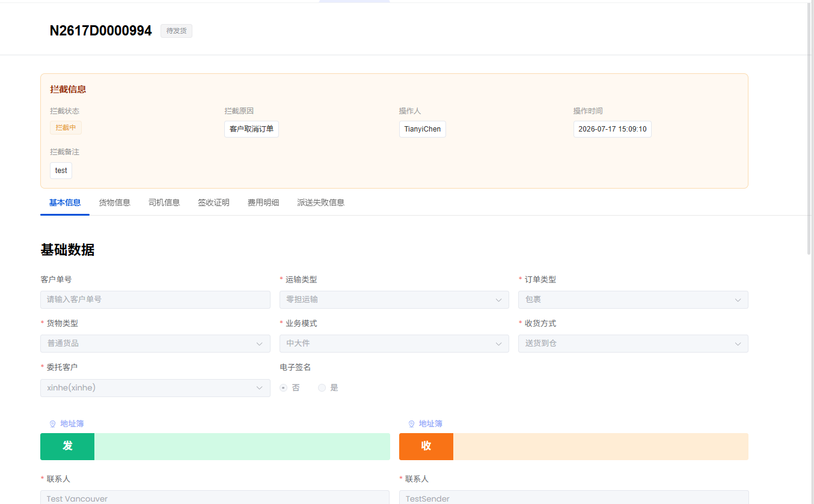Click the operator name TianyiChen

(423, 129)
